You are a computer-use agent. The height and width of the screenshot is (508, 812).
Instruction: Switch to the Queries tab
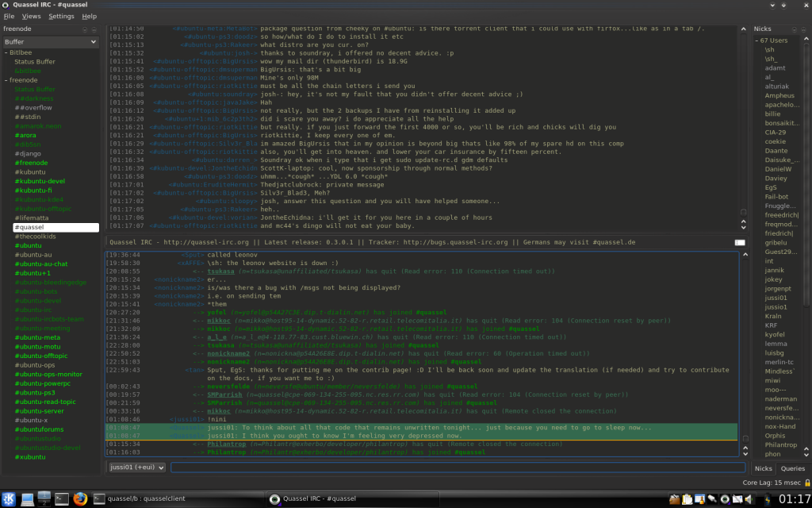(793, 469)
